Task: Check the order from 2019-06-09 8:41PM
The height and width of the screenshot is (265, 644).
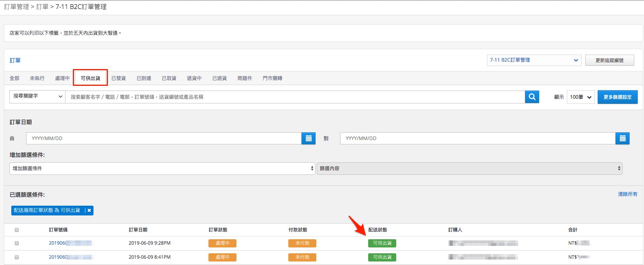Action: (x=17, y=257)
